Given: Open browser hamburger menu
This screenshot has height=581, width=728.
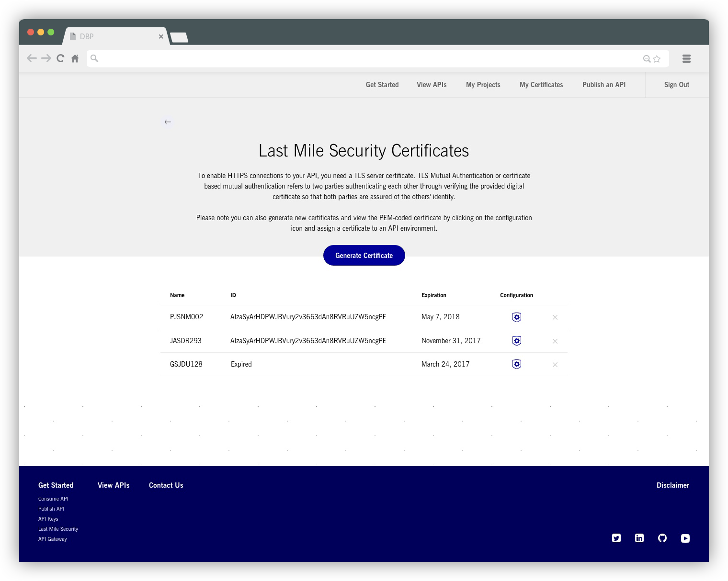Looking at the screenshot, I should click(686, 58).
